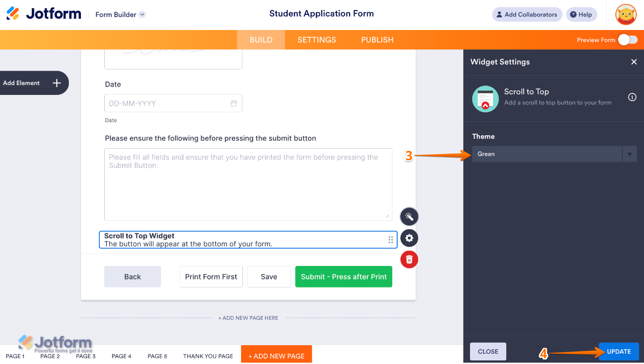Click the profile avatar icon
This screenshot has height=364, width=644.
point(626,14)
